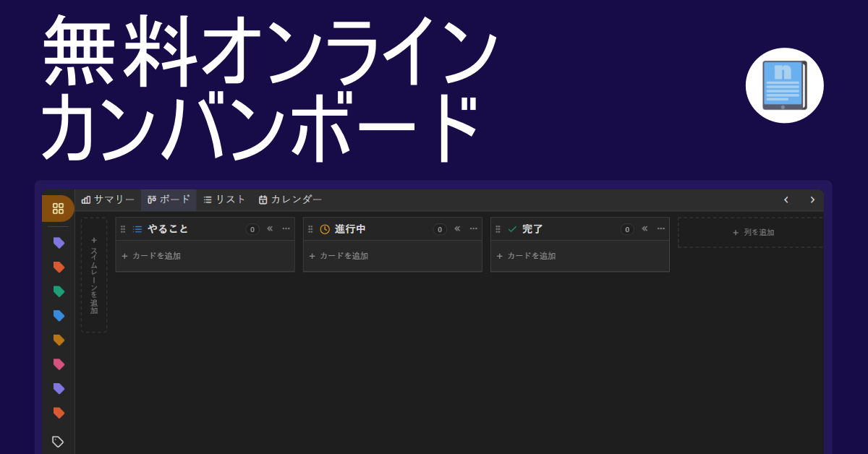This screenshot has width=868, height=454.
Task: Select the purple tag below the pink tag
Action: tap(59, 388)
